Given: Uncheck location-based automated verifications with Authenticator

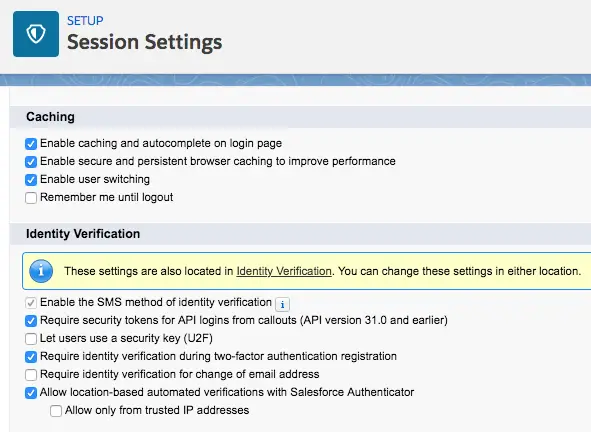Looking at the screenshot, I should pos(31,393).
